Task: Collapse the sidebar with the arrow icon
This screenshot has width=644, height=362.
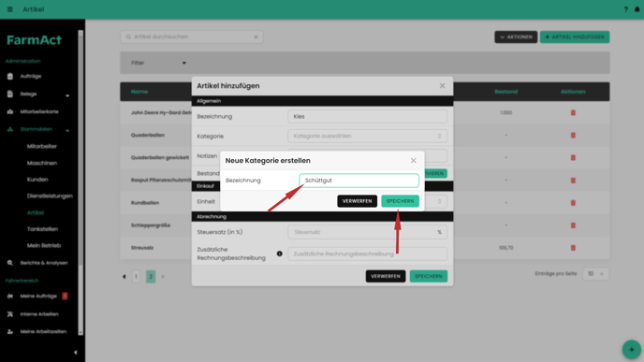Action: pyautogui.click(x=75, y=352)
